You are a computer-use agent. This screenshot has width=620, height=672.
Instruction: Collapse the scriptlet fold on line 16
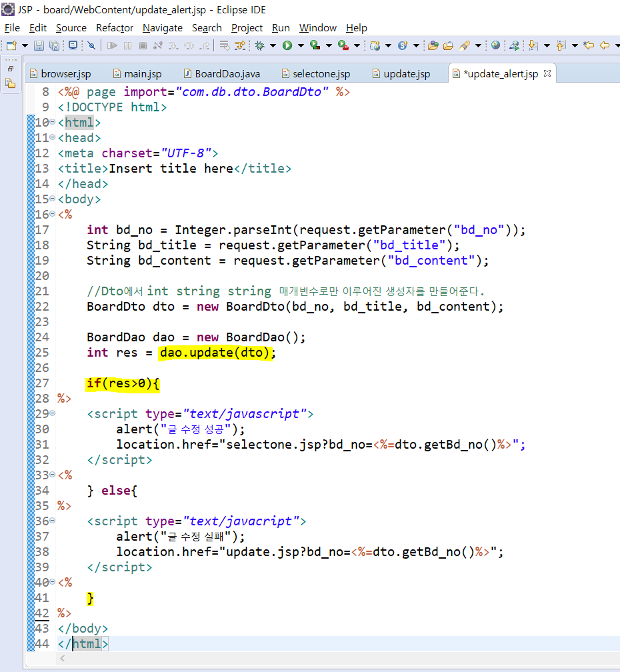point(52,214)
